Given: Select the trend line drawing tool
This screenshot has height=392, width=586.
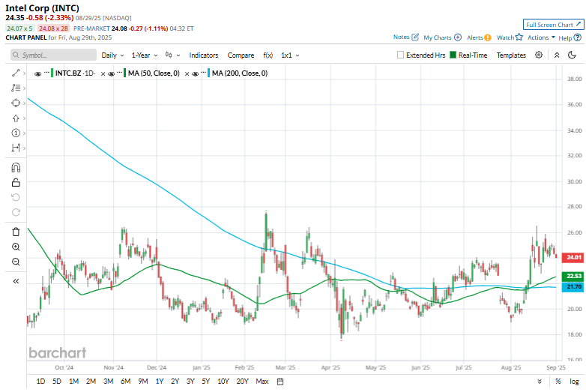Looking at the screenshot, I should point(16,73).
